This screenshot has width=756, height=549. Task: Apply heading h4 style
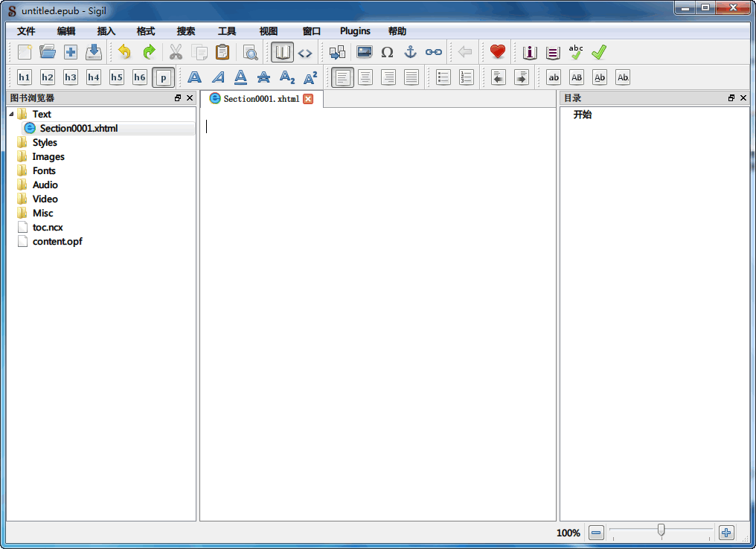(x=94, y=77)
